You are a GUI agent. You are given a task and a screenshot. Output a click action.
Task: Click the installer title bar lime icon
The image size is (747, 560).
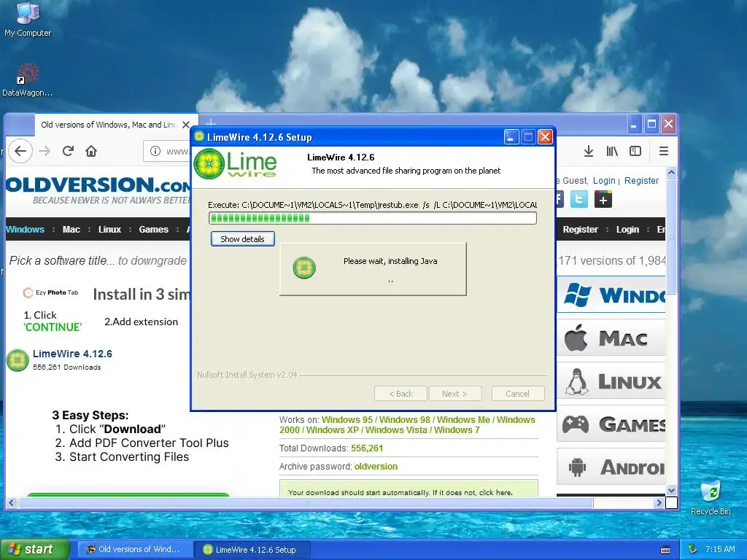click(x=200, y=136)
